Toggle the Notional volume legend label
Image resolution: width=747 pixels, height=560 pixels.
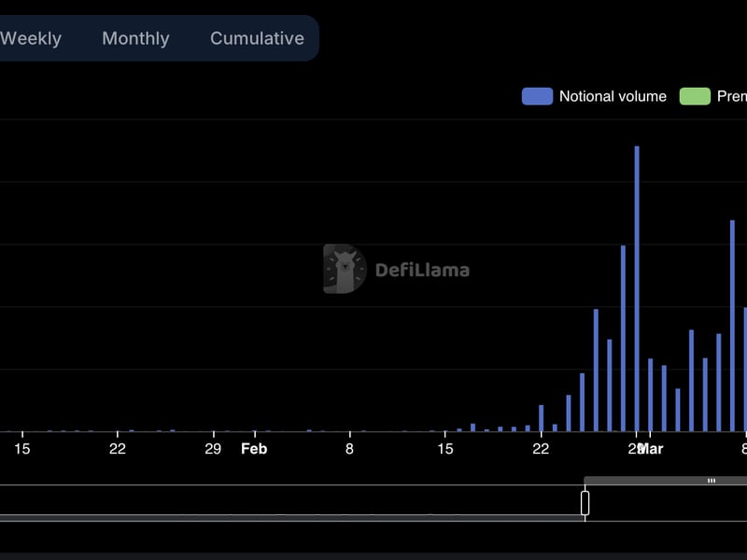[x=613, y=96]
